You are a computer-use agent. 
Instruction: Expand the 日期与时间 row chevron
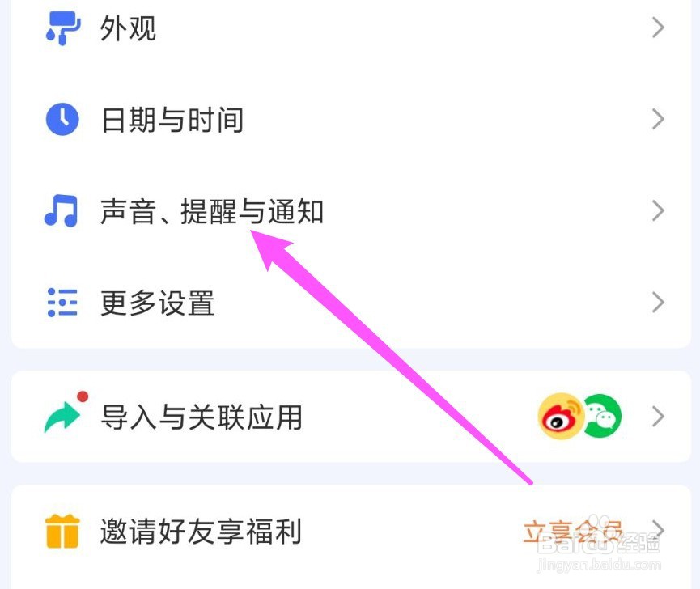(x=658, y=119)
